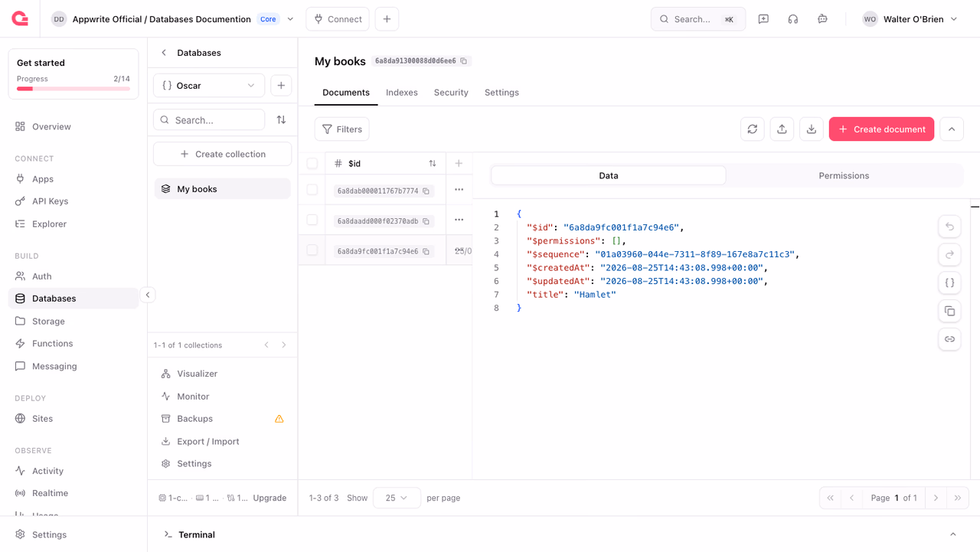The width and height of the screenshot is (980, 552).
Task: Change the 25 per page dropdown
Action: click(397, 498)
